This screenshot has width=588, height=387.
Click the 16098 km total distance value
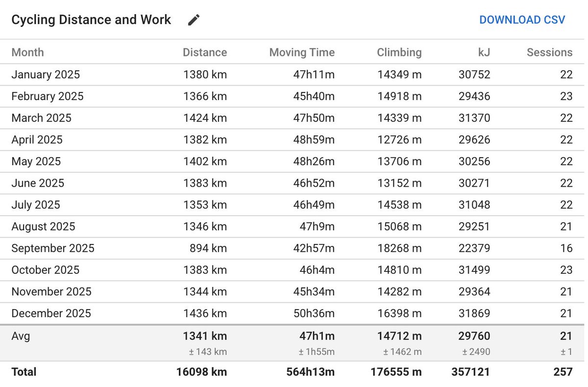coord(201,372)
